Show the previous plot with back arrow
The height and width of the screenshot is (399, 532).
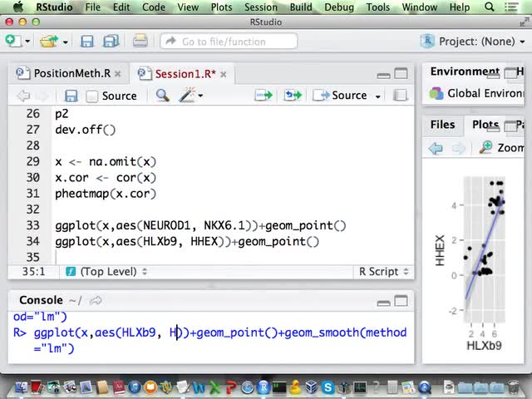tap(436, 148)
